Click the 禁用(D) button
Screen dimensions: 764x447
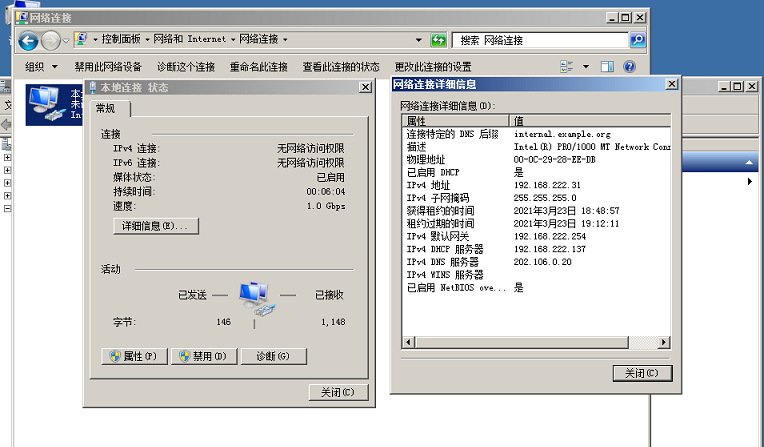click(204, 356)
